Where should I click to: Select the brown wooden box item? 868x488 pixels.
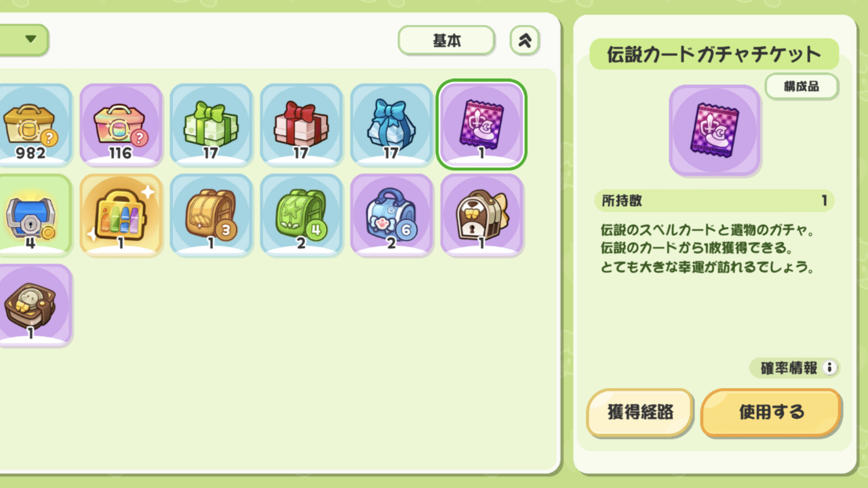(34, 305)
